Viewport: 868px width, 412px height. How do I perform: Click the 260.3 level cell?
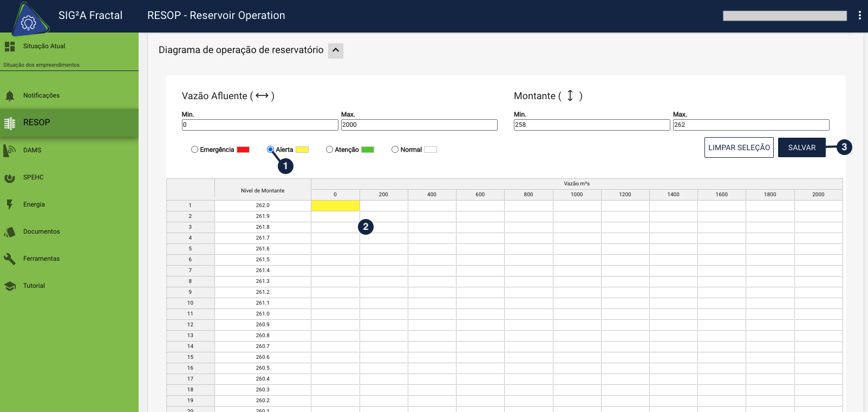coord(263,390)
